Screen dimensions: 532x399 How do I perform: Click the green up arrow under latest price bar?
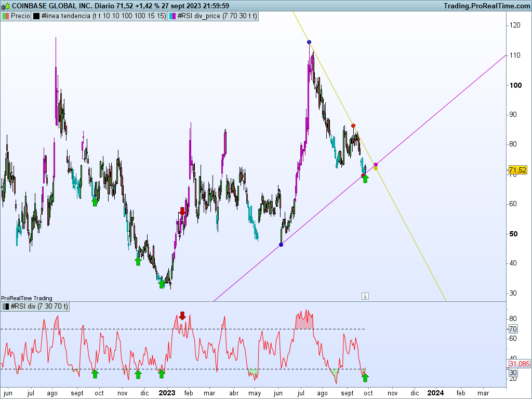coord(365,179)
